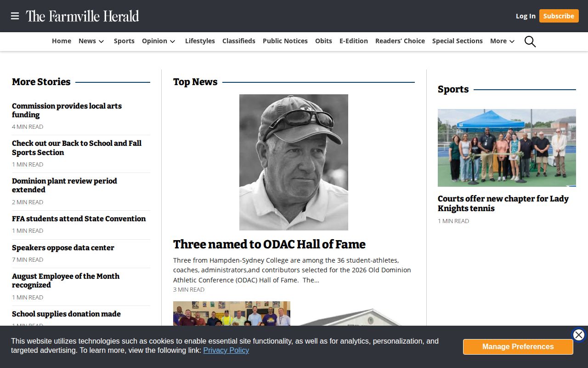Image resolution: width=588 pixels, height=368 pixels.
Task: Open 'School supplies donation made' story
Action: tap(66, 314)
